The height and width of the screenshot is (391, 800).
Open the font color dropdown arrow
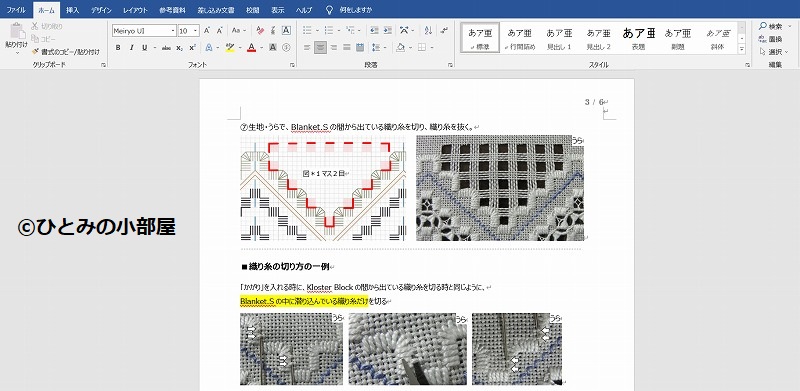point(261,47)
